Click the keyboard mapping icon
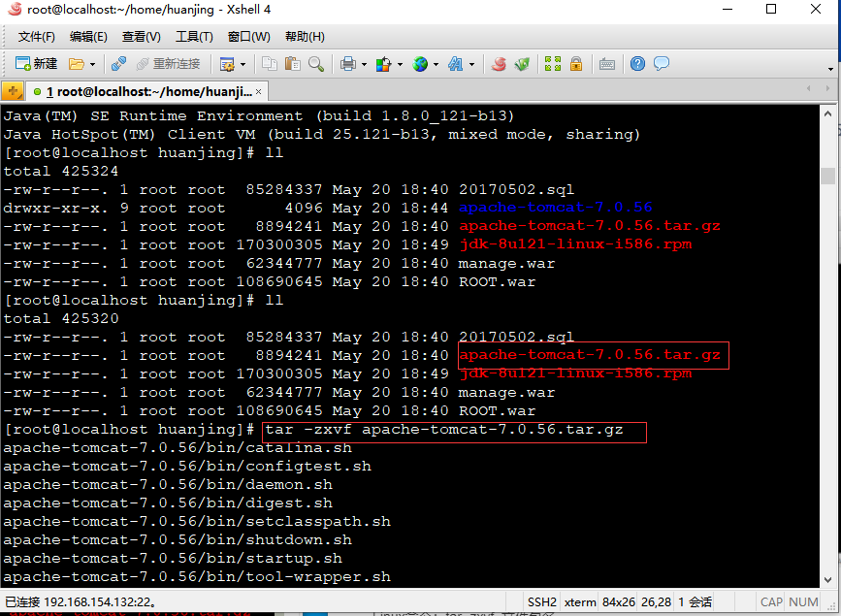Viewport: 841px width, 616px height. (x=607, y=64)
